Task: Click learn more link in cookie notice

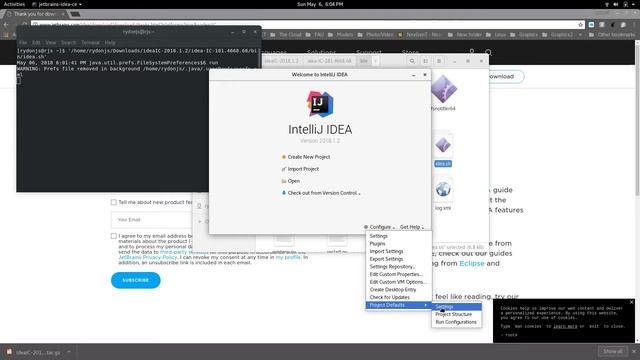Action: coord(565,326)
